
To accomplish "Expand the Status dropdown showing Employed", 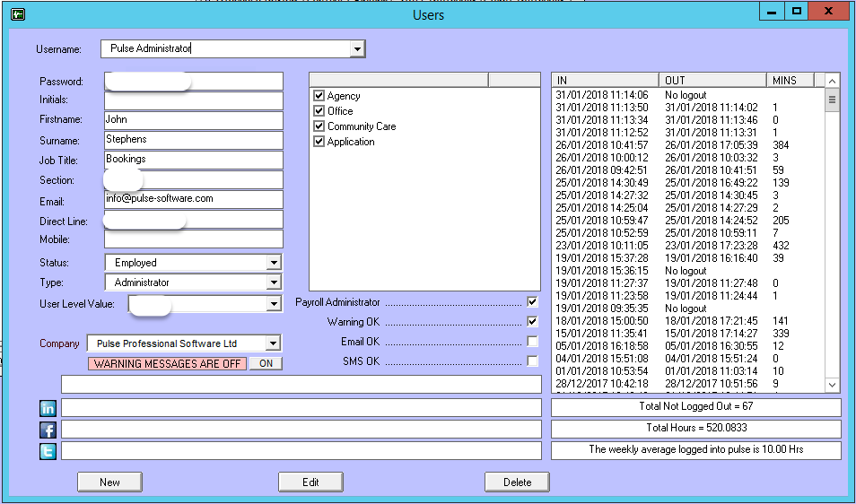I will click(274, 263).
